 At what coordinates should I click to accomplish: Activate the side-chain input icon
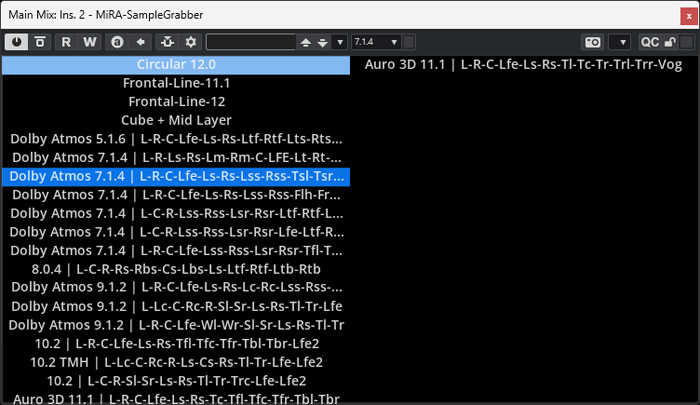[167, 42]
